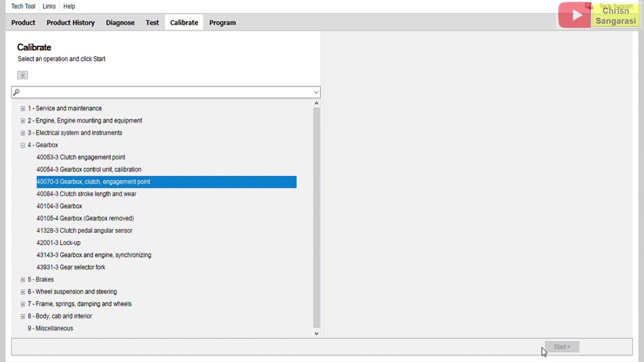
Task: Open the search field dropdown arrow
Action: pos(316,93)
